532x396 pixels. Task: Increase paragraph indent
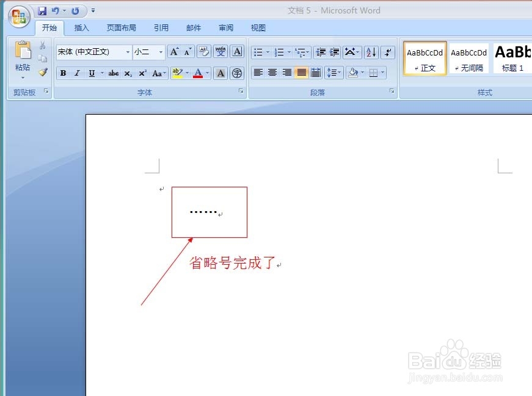pos(335,52)
